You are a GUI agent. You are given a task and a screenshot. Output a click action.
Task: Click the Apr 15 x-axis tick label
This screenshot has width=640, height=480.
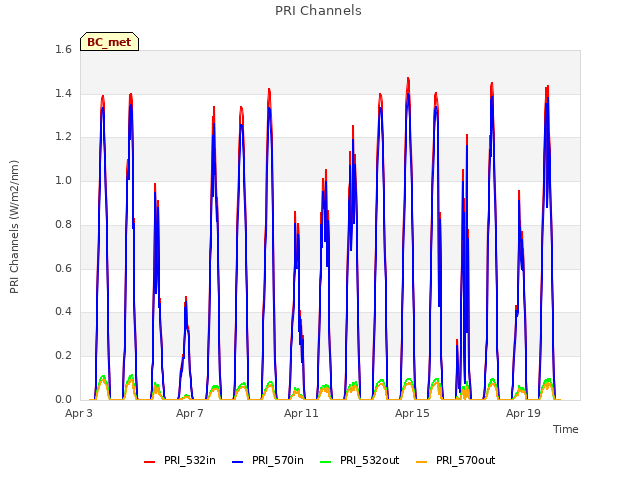(x=412, y=413)
